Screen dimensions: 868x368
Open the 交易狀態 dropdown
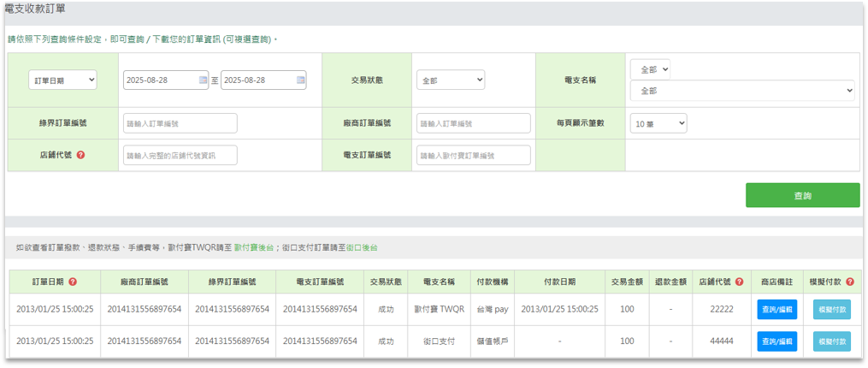[451, 80]
